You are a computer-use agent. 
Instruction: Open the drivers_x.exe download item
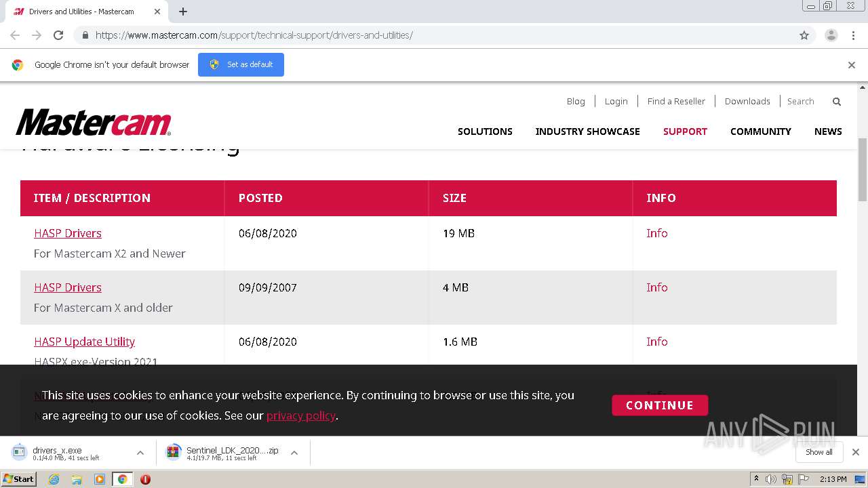tap(65, 453)
